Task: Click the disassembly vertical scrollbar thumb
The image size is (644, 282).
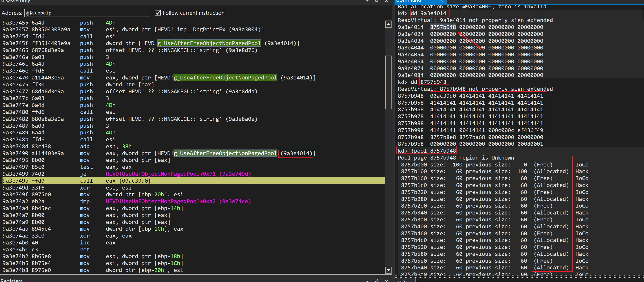Action: pos(388,82)
